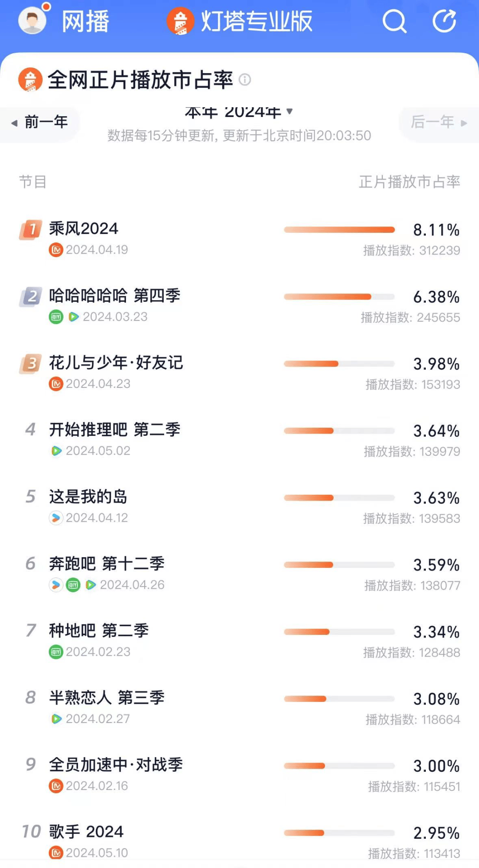Go to previous year with 前一年
The image size is (479, 868).
40,122
